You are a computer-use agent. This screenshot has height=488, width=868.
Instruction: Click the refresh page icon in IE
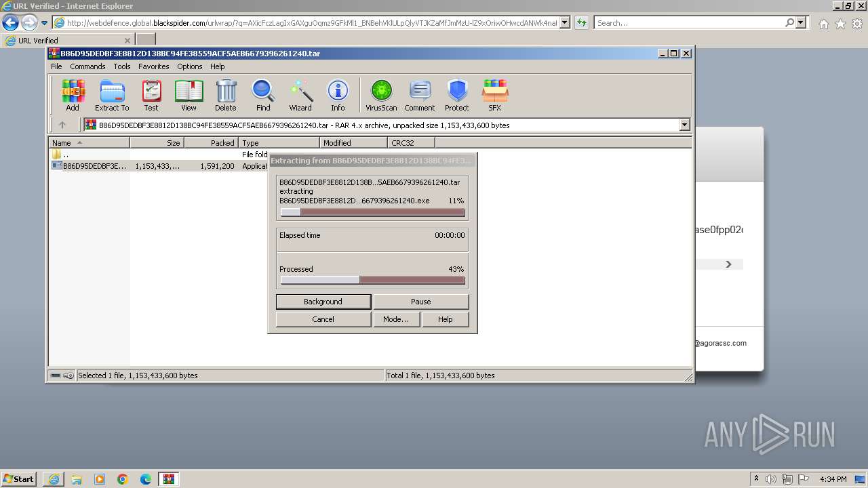point(582,23)
